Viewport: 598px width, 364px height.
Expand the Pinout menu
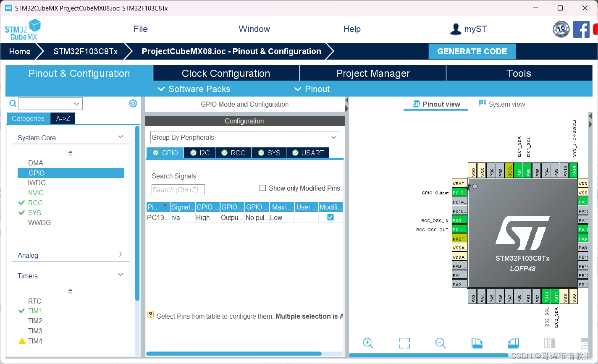click(312, 89)
